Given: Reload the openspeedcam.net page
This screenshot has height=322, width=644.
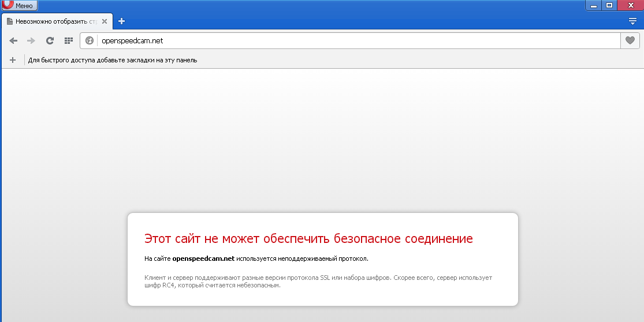Looking at the screenshot, I should (50, 40).
